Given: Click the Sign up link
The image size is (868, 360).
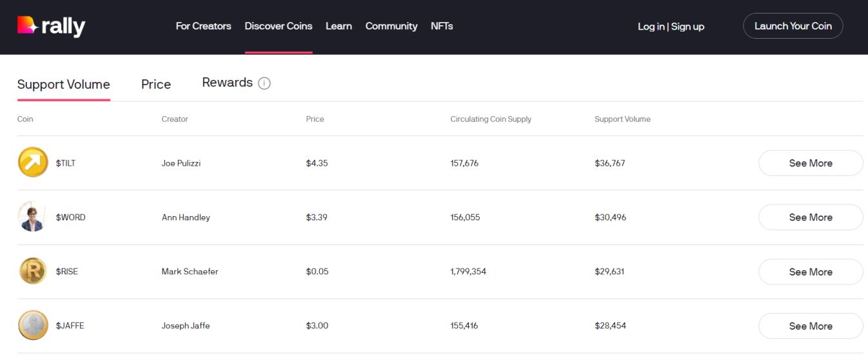Looking at the screenshot, I should click(x=687, y=26).
